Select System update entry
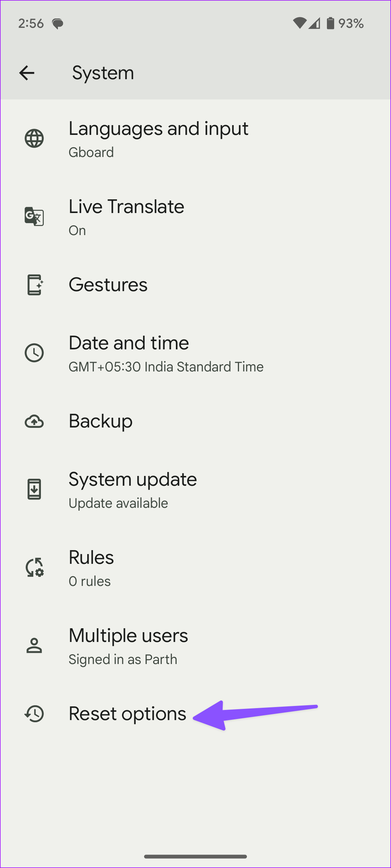391x868 pixels. (133, 490)
